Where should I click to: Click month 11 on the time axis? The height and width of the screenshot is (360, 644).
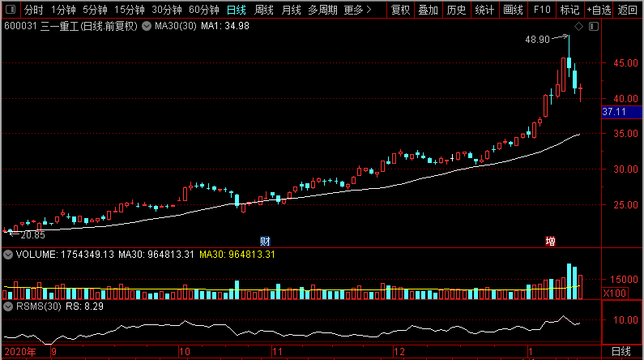pos(277,352)
